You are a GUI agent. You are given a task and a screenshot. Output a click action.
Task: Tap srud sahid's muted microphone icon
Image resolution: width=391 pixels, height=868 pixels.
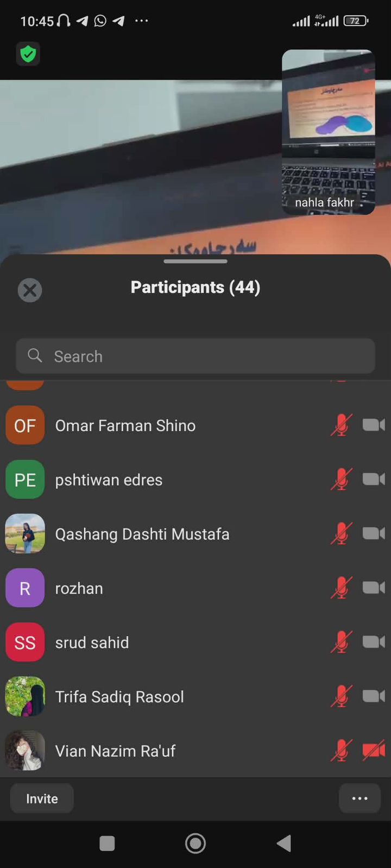341,642
